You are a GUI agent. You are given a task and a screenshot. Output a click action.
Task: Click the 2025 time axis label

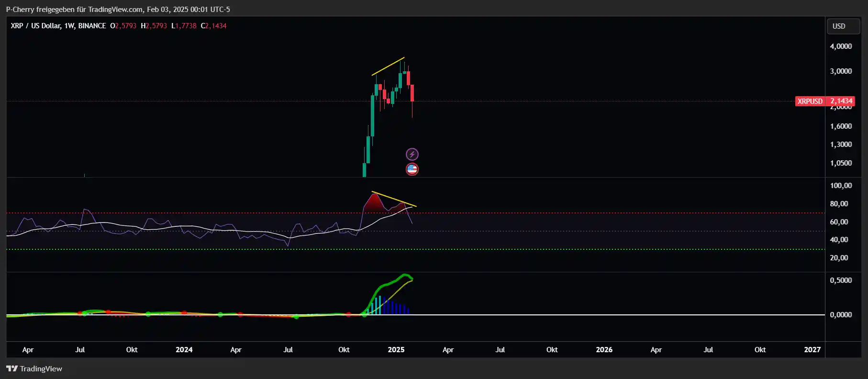[396, 350]
